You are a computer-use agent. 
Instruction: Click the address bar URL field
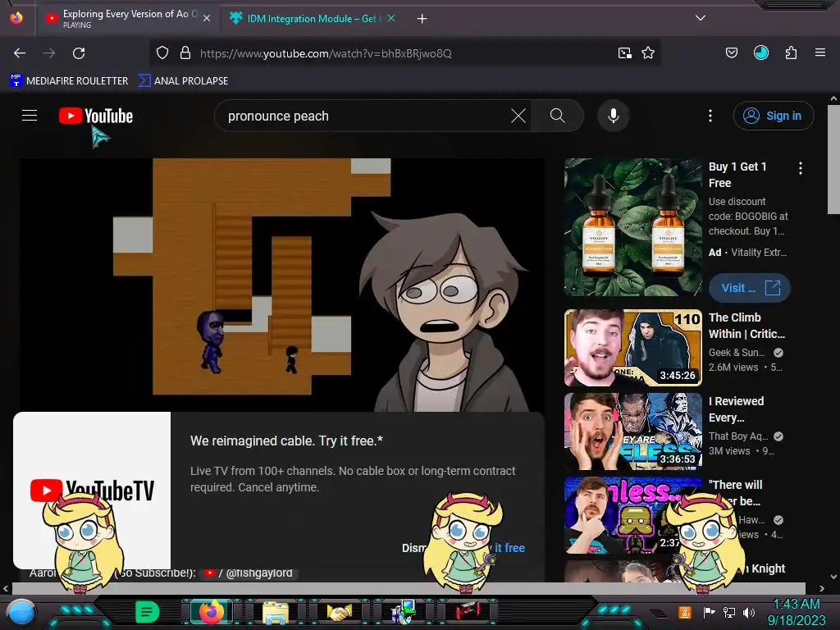(404, 53)
